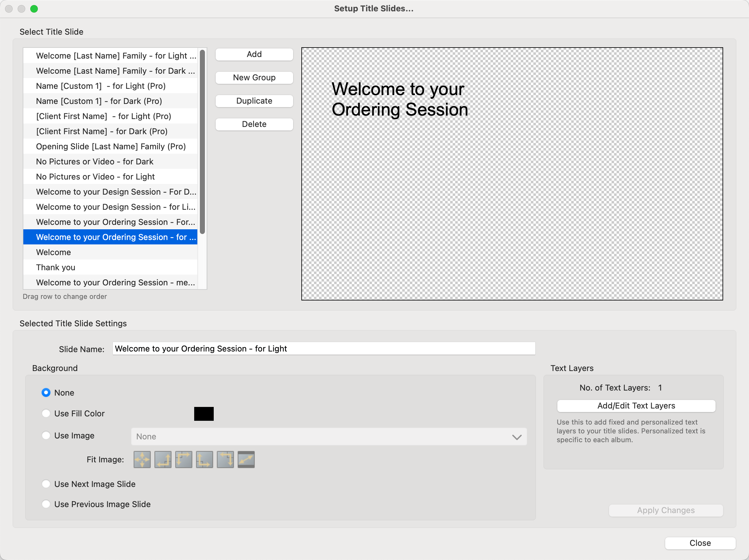Open the Use Image dropdown showing None
Image resolution: width=749 pixels, height=560 pixels.
(x=328, y=437)
